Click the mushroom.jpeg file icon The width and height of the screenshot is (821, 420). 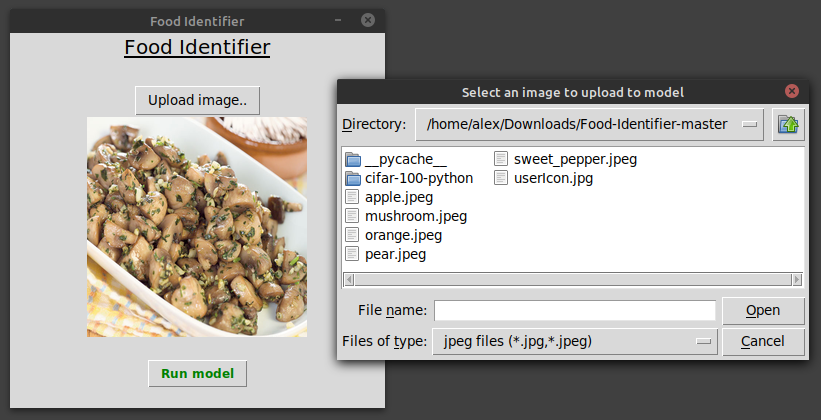pos(352,216)
